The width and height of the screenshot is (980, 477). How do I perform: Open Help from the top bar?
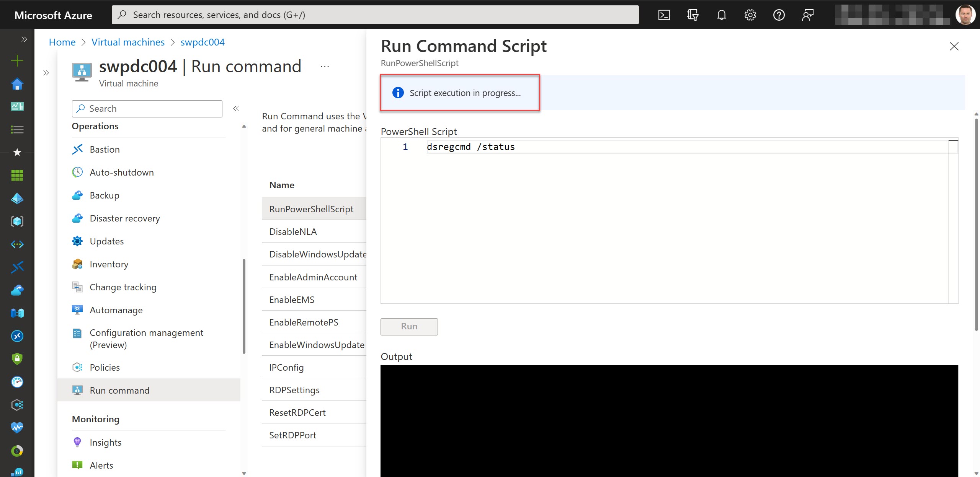click(779, 15)
